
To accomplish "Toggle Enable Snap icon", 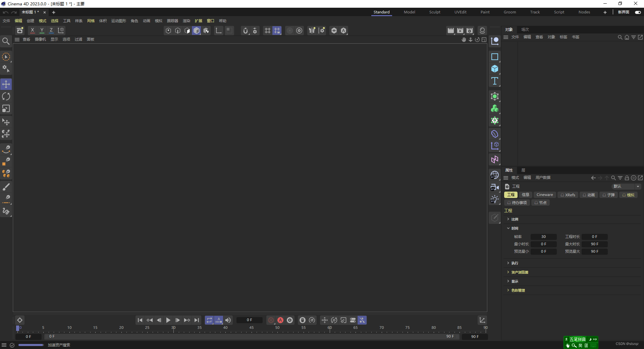I will click(x=246, y=31).
